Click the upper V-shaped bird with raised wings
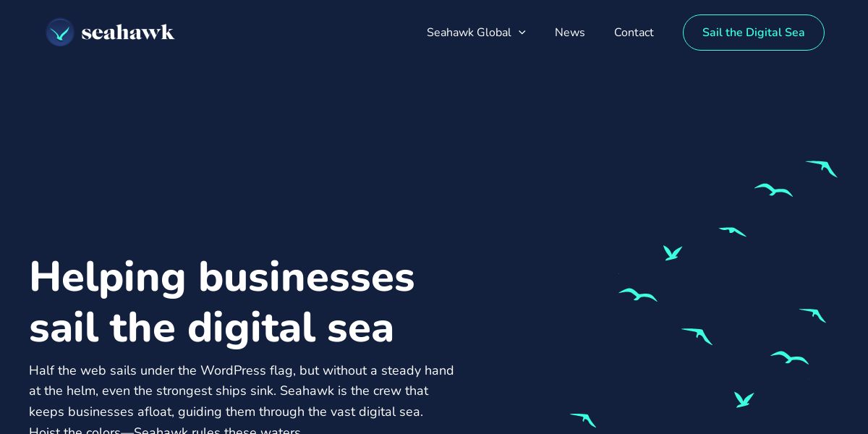 tap(673, 253)
